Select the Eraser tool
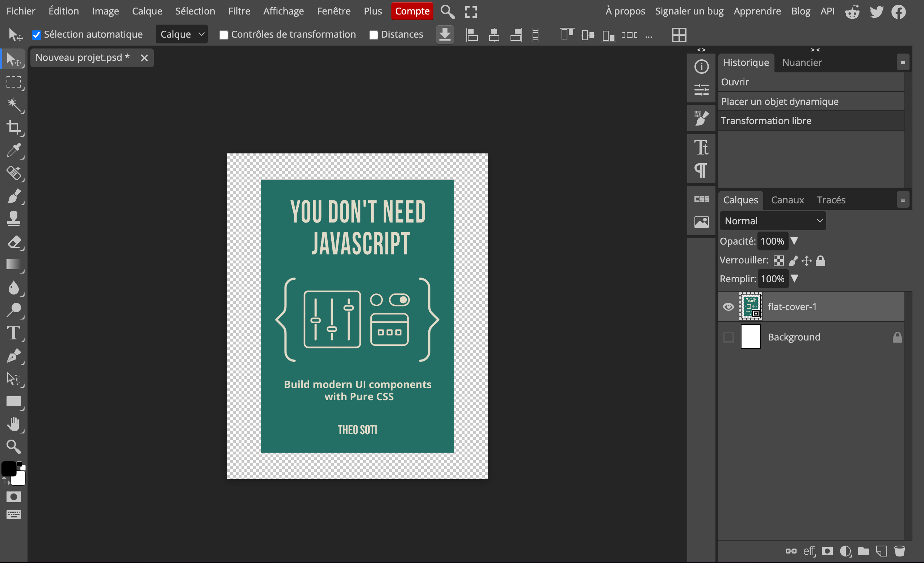Image resolution: width=924 pixels, height=563 pixels. (14, 242)
